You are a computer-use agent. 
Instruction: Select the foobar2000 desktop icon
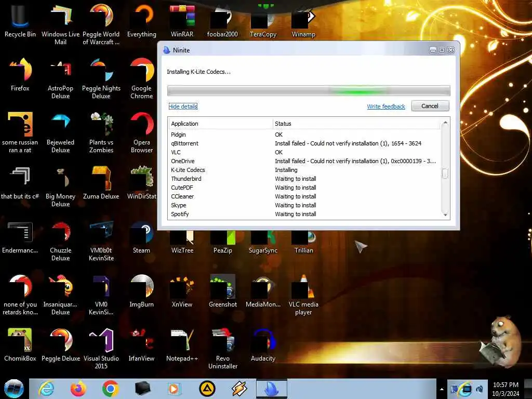[222, 20]
